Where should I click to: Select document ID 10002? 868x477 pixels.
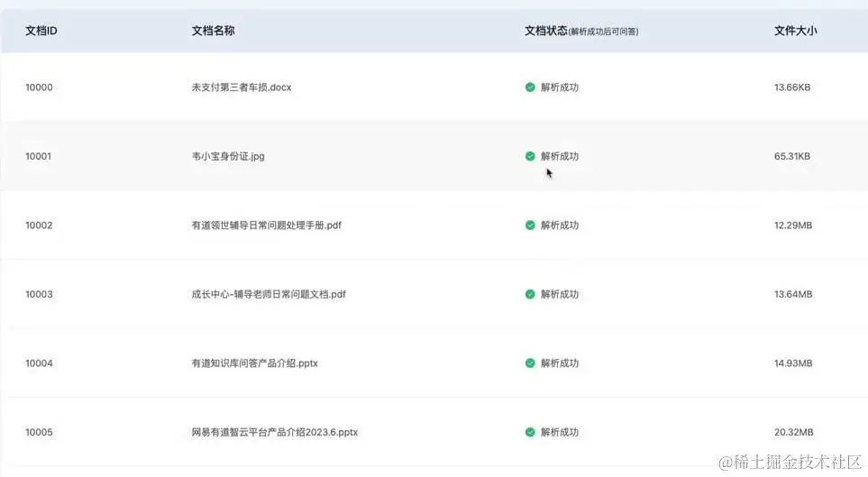[x=39, y=225]
